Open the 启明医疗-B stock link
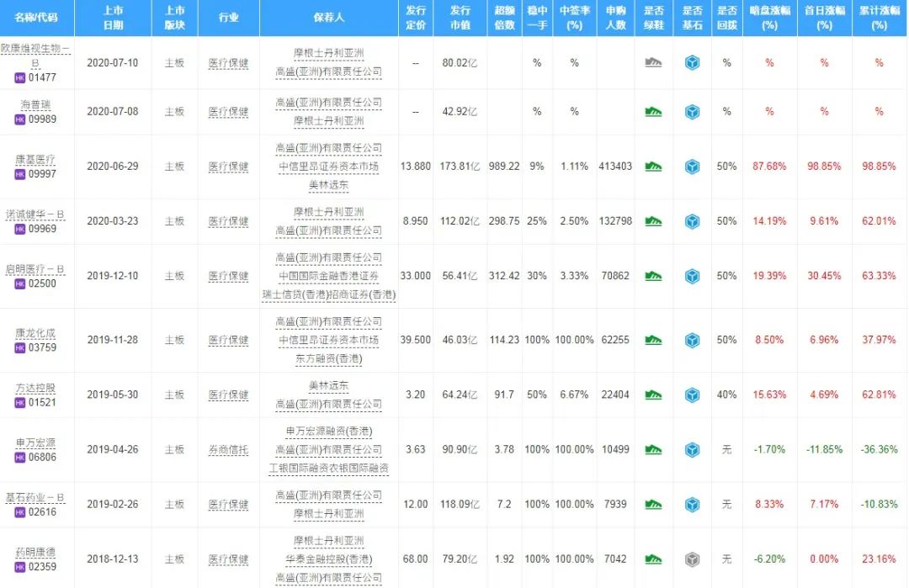 [35, 269]
